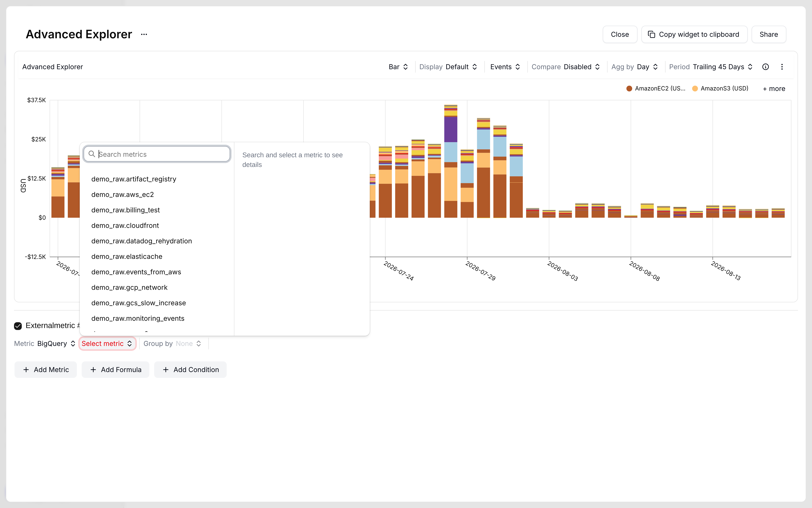Click the Add Metric button

point(46,370)
